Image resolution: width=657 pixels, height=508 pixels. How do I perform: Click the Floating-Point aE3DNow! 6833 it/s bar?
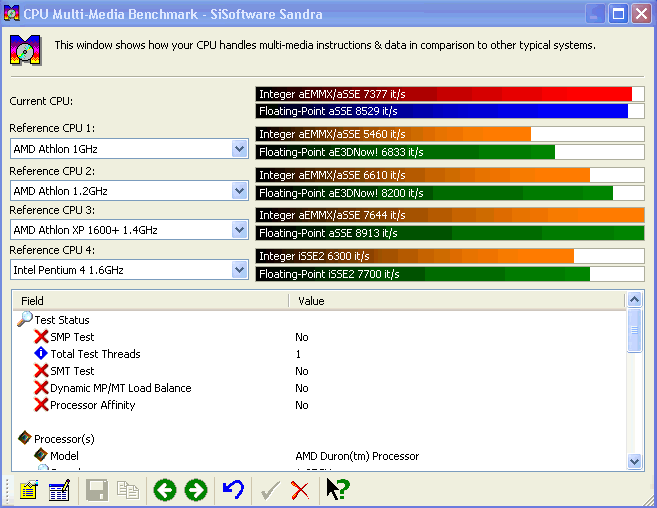coord(450,152)
